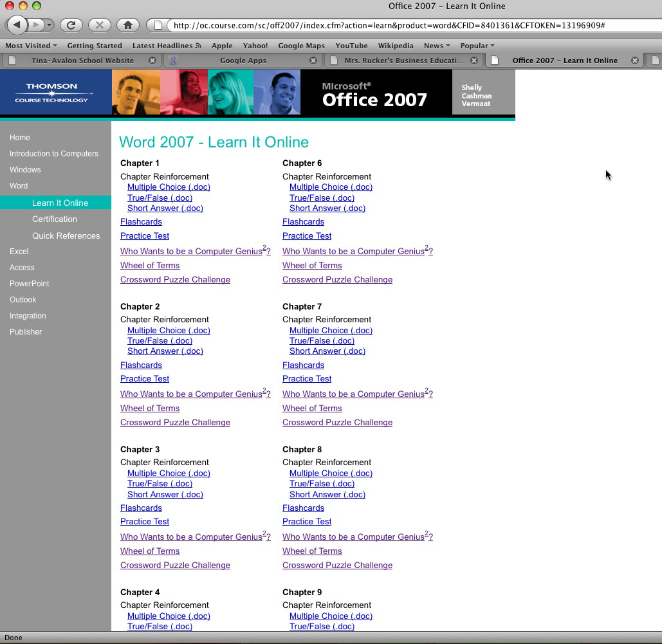
Task: Open Chapter 3 Wheel of Terms
Action: point(150,551)
